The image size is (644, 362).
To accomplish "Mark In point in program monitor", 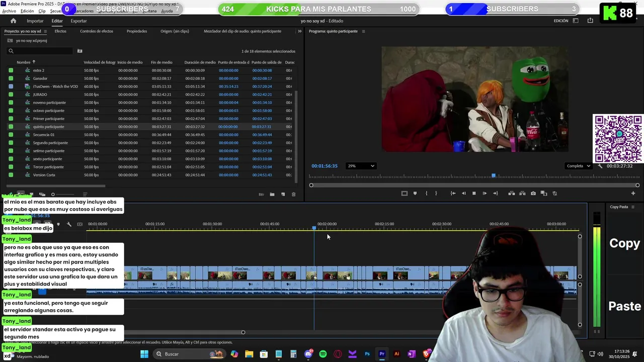I will click(x=426, y=194).
